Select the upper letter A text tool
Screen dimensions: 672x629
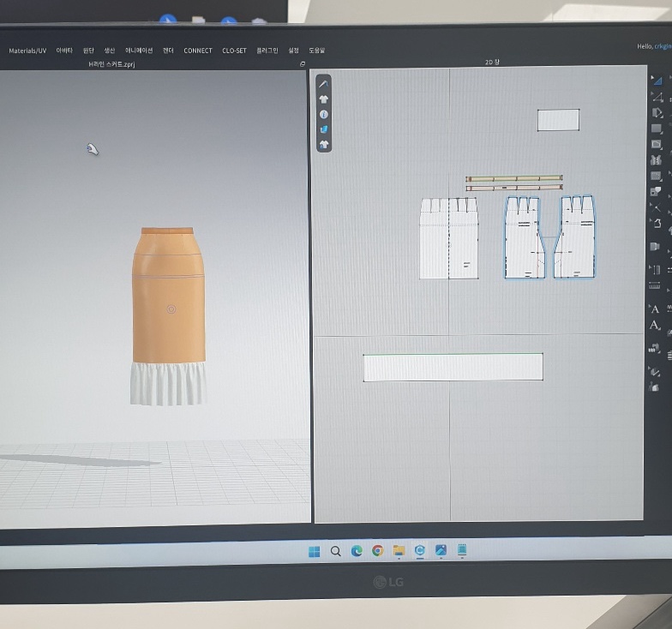(656, 309)
